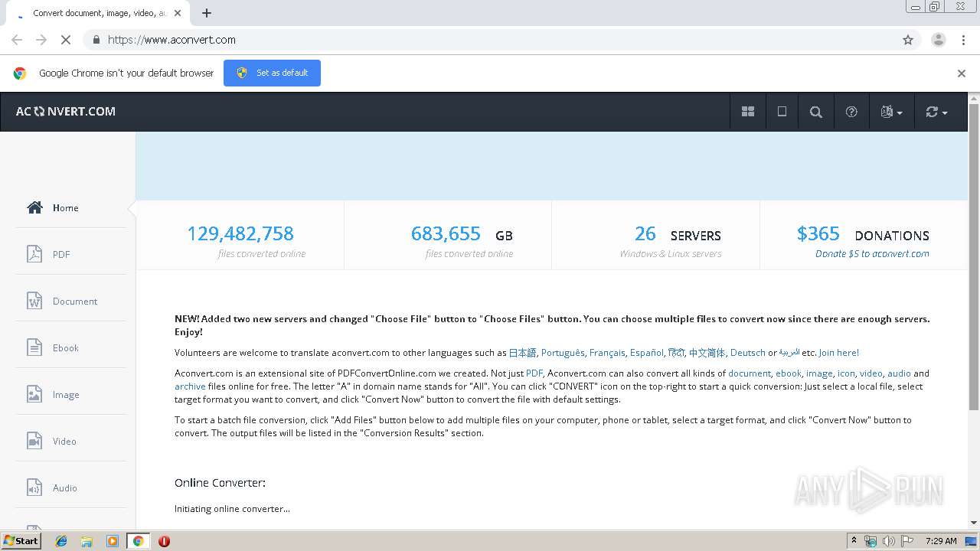Open the help question mark icon

click(x=851, y=112)
